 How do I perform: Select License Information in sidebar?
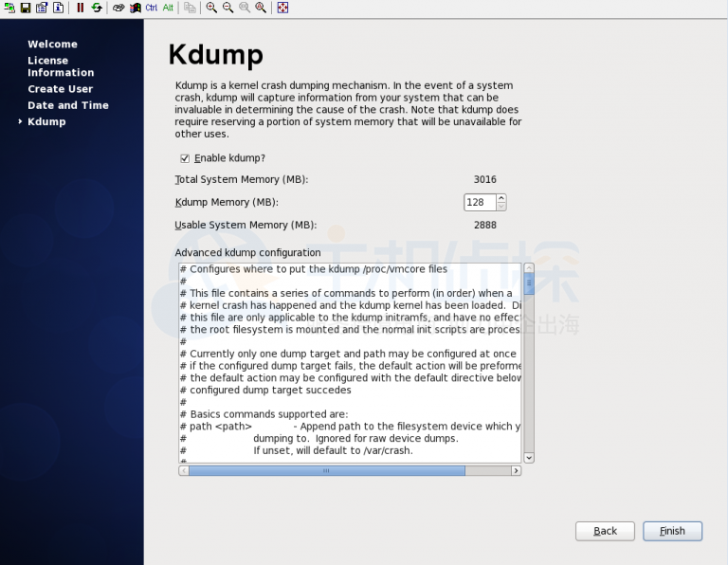click(x=61, y=66)
